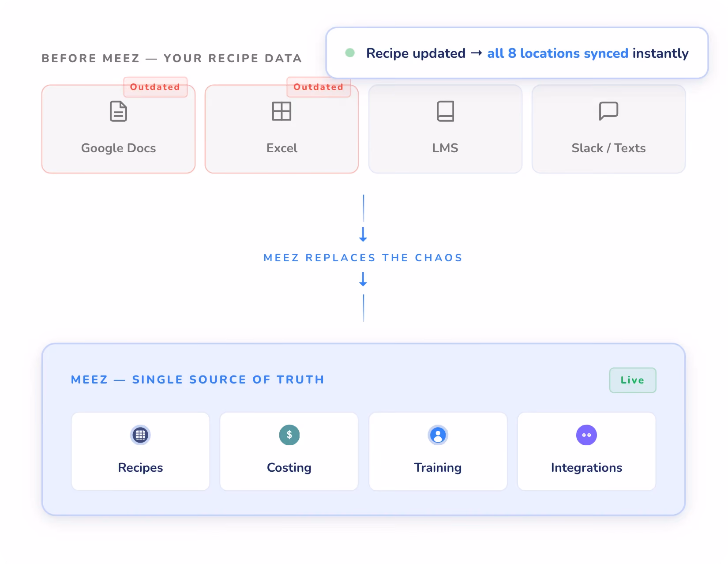Image resolution: width=728 pixels, height=564 pixels.
Task: Click the Training person icon
Action: point(438,435)
